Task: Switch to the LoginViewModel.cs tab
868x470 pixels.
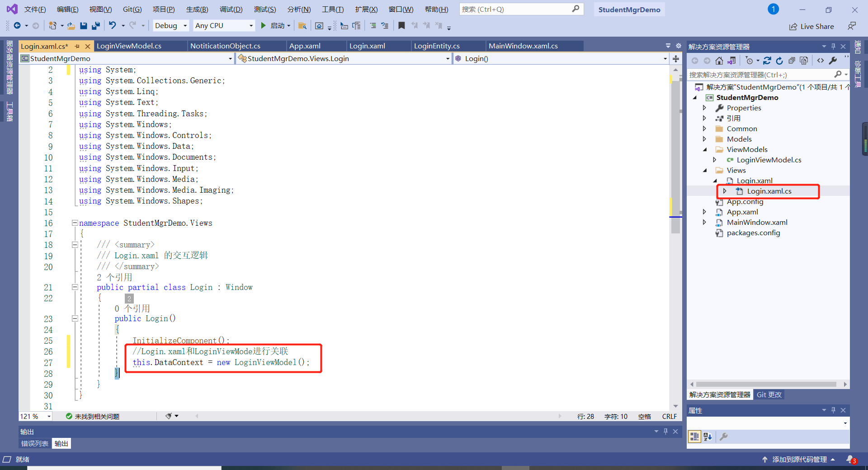Action: (x=128, y=46)
